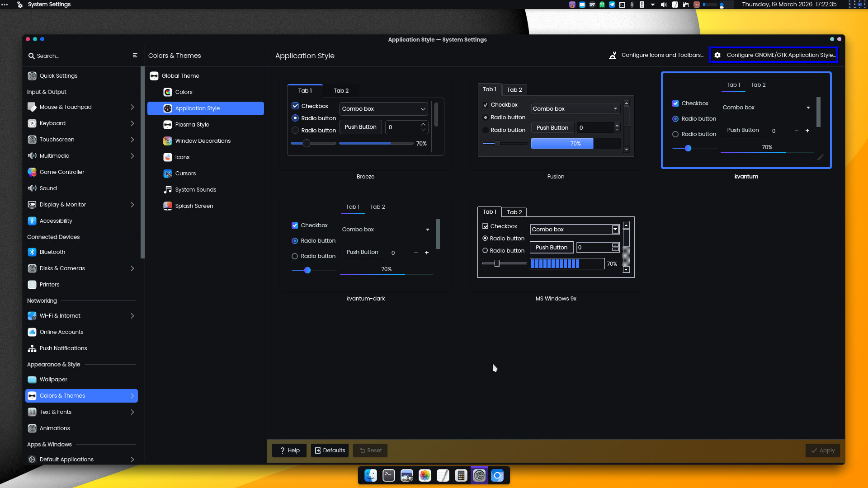868x488 pixels.
Task: Open the Plasma Style page
Action: click(192, 125)
